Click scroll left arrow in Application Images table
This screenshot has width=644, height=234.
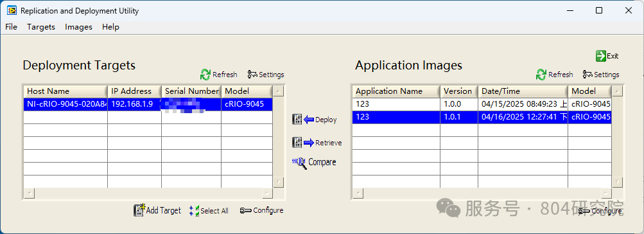click(358, 194)
